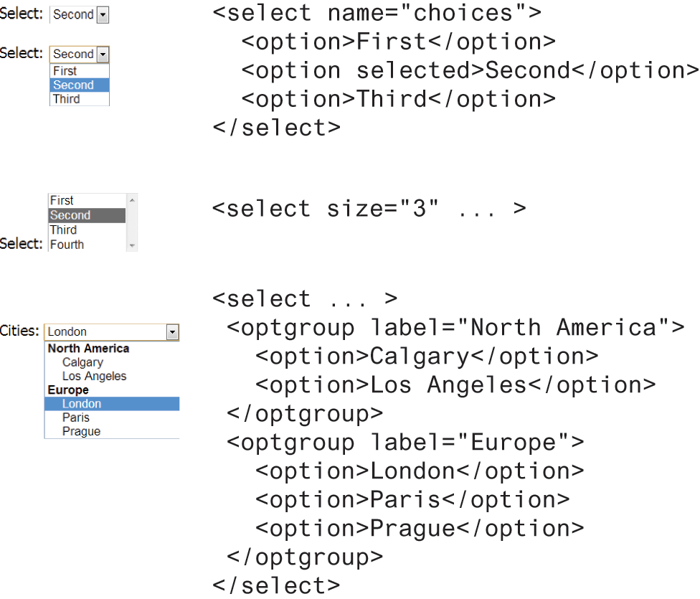Choose Prague from the Cities list
Image resolution: width=700 pixels, height=599 pixels.
81,431
